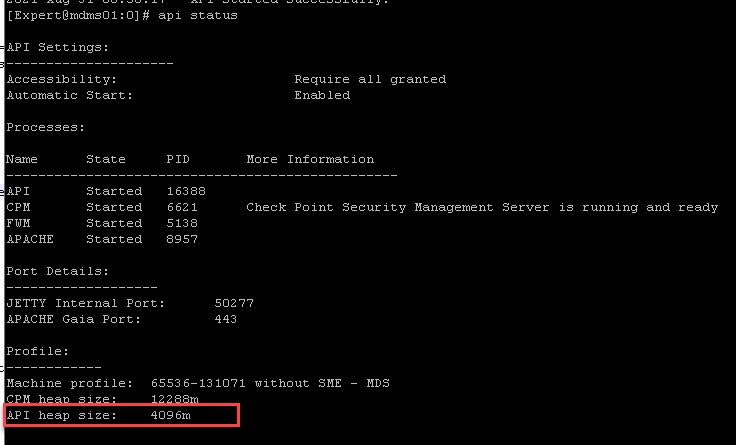Click the JETTY Internal Port value 50277
The height and width of the screenshot is (445, 736).
[234, 303]
